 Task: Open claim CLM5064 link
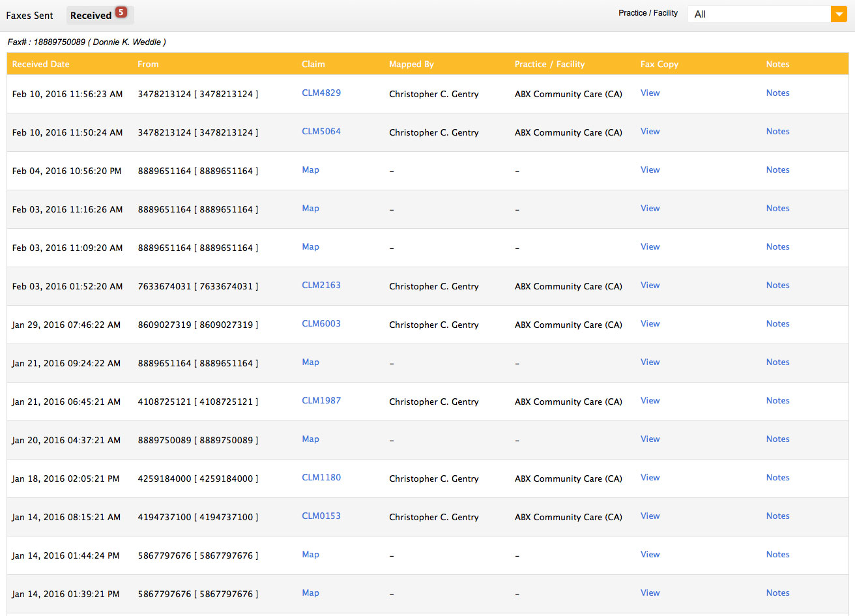321,132
